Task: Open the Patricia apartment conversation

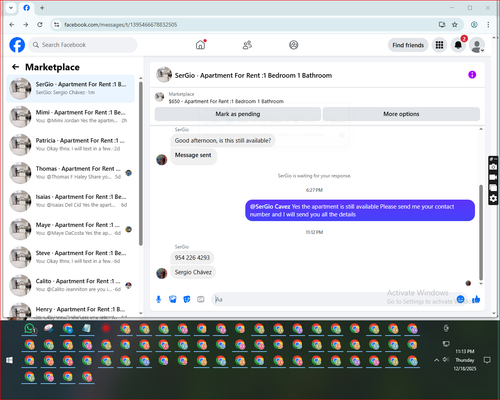Action: tap(71, 145)
